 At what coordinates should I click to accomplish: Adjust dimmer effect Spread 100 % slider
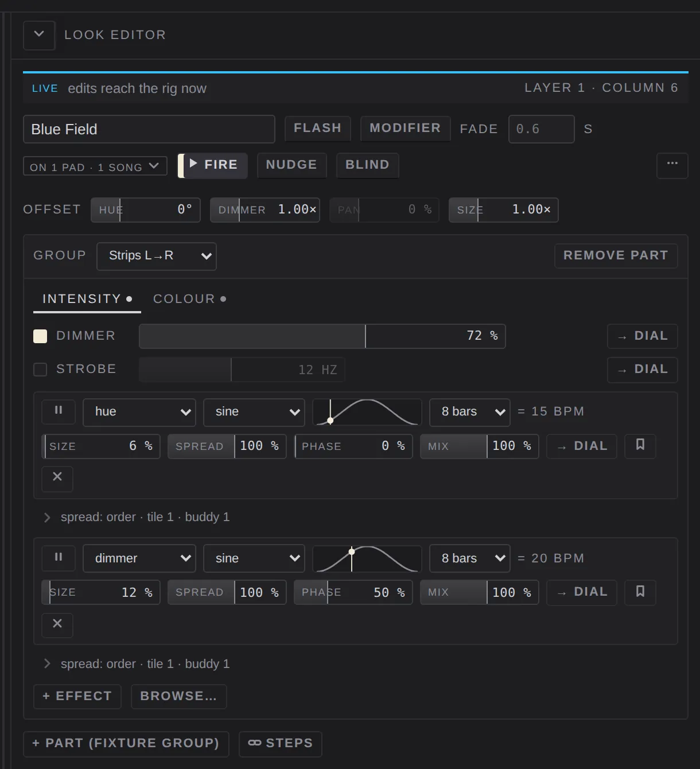pos(227,593)
